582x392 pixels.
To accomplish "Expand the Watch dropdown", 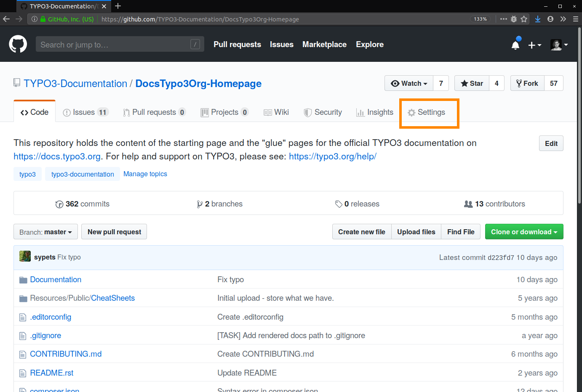I will (x=409, y=83).
